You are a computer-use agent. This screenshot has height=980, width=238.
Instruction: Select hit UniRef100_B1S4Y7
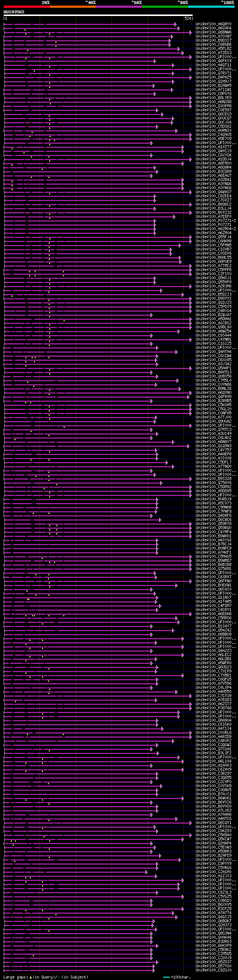(x=214, y=626)
